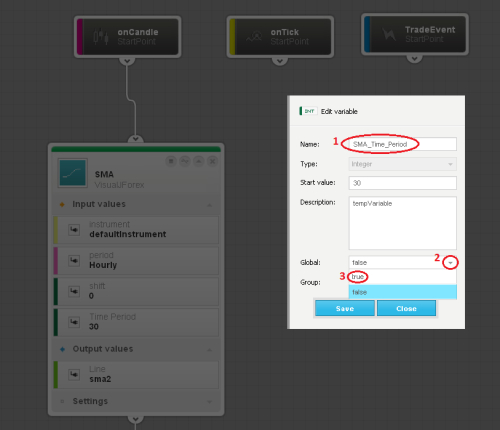Select false in Global list
Image resolution: width=500 pixels, height=430 pixels.
[403, 292]
